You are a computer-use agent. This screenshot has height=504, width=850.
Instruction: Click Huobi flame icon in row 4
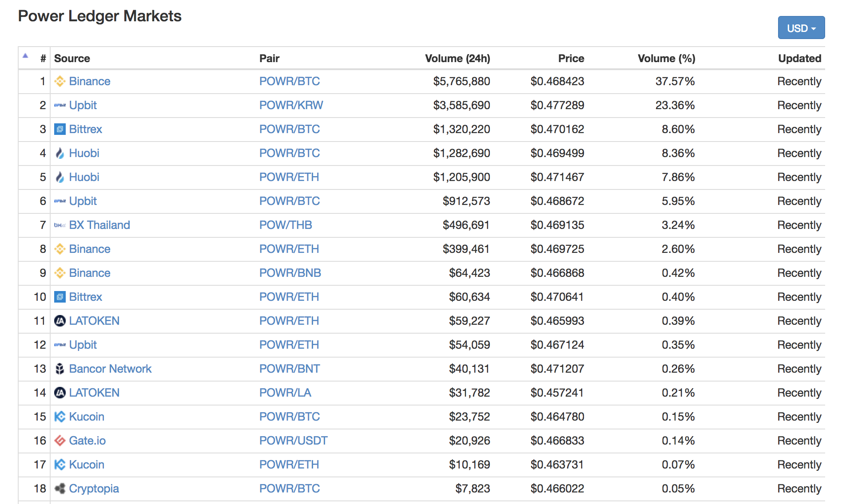click(x=60, y=153)
